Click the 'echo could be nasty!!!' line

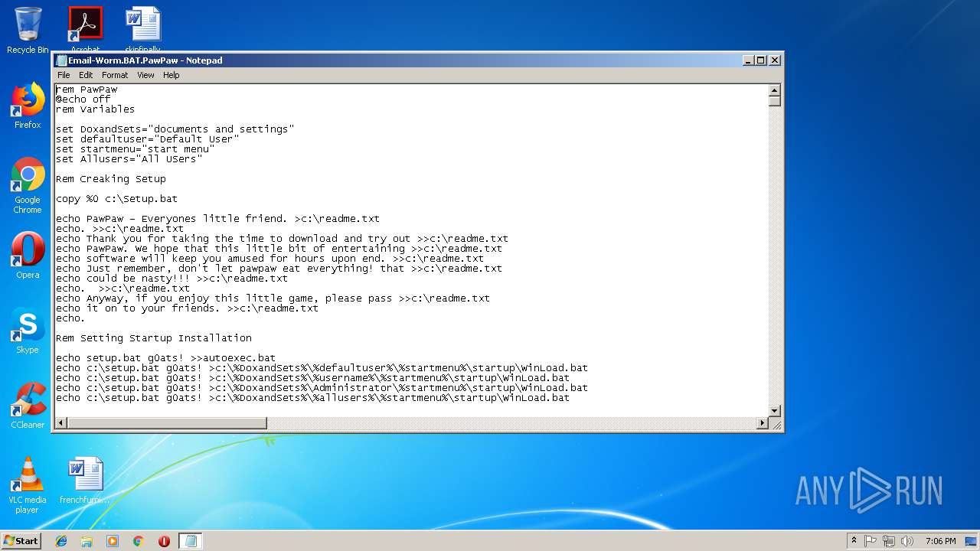click(172, 279)
